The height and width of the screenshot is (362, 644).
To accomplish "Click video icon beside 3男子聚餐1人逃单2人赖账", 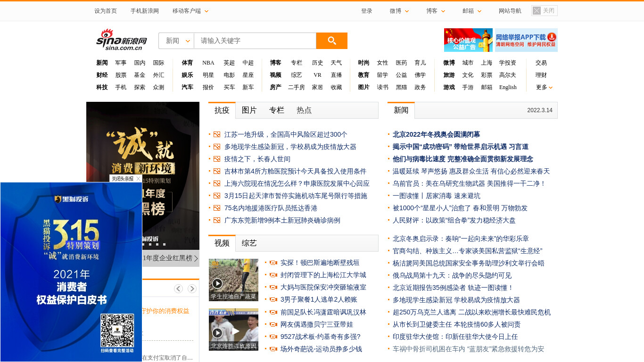I will click(x=273, y=299).
